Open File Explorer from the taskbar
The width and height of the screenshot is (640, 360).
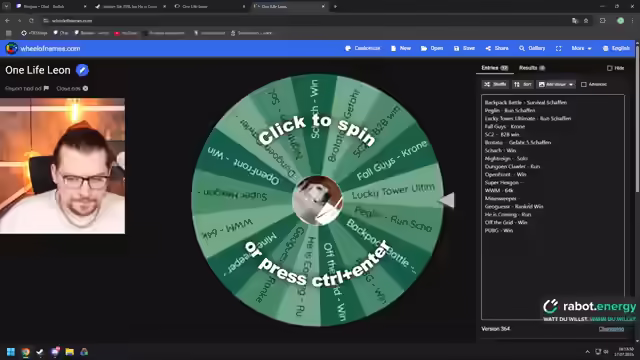[69, 352]
